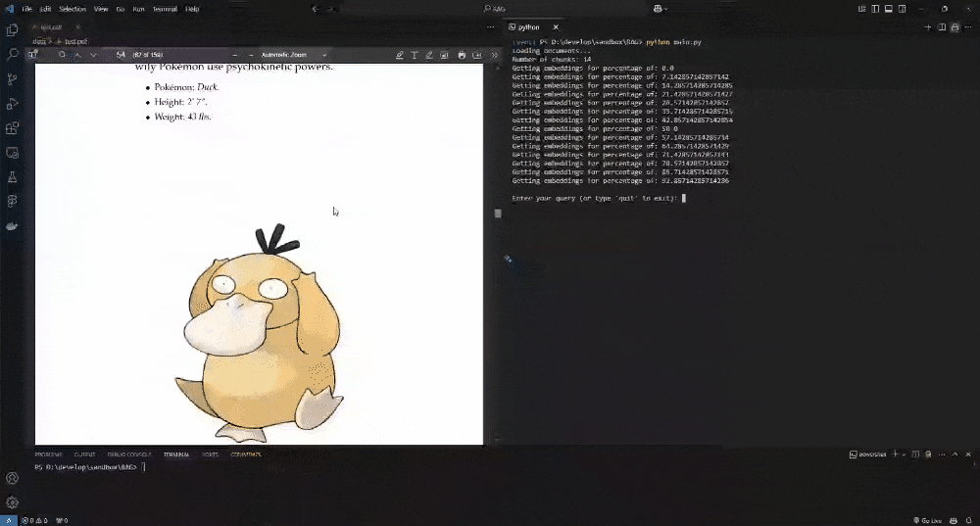Select the PDF add text tool

tap(415, 55)
